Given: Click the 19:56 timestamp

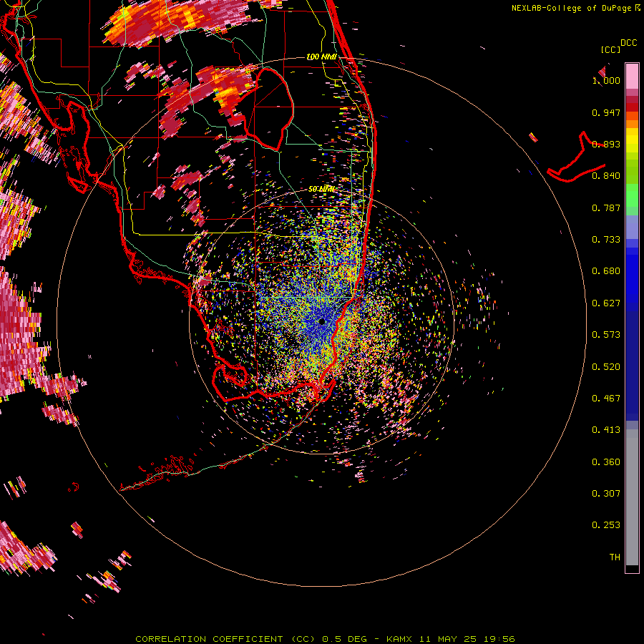Looking at the screenshot, I should tap(499, 639).
